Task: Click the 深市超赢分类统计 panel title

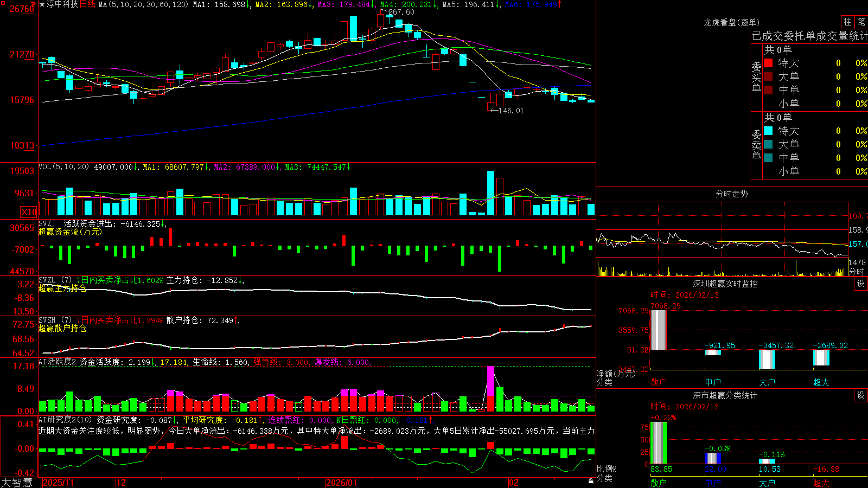Action: coord(725,395)
